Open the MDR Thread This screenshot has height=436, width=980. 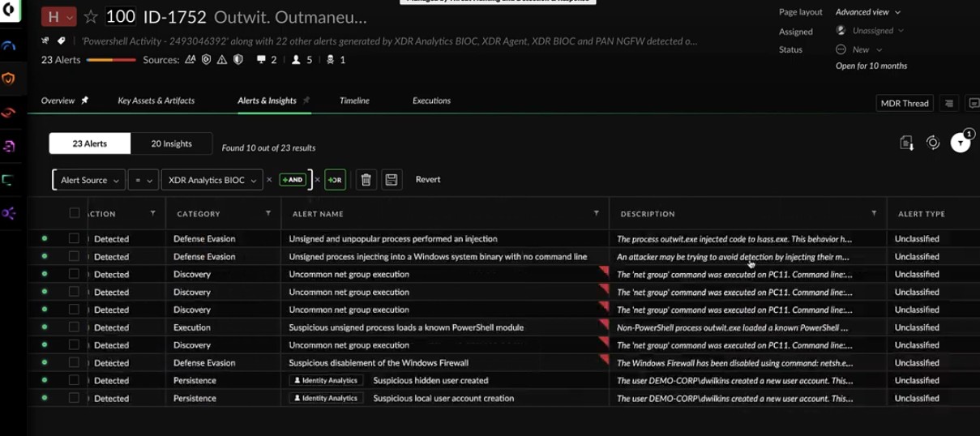point(905,103)
